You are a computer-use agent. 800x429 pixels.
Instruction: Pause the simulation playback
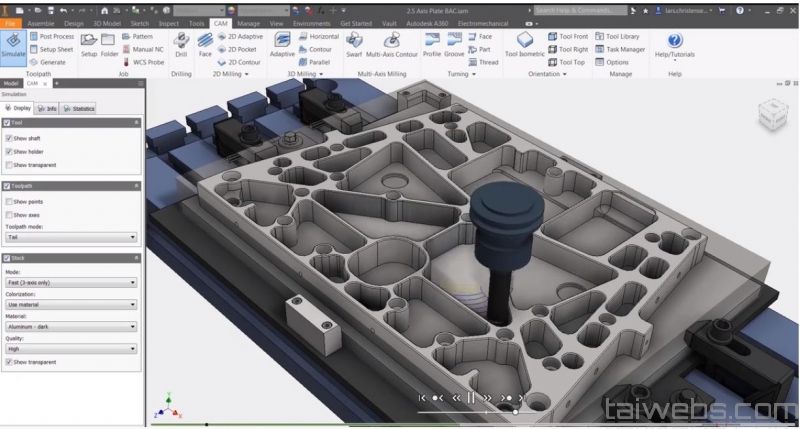pyautogui.click(x=471, y=397)
